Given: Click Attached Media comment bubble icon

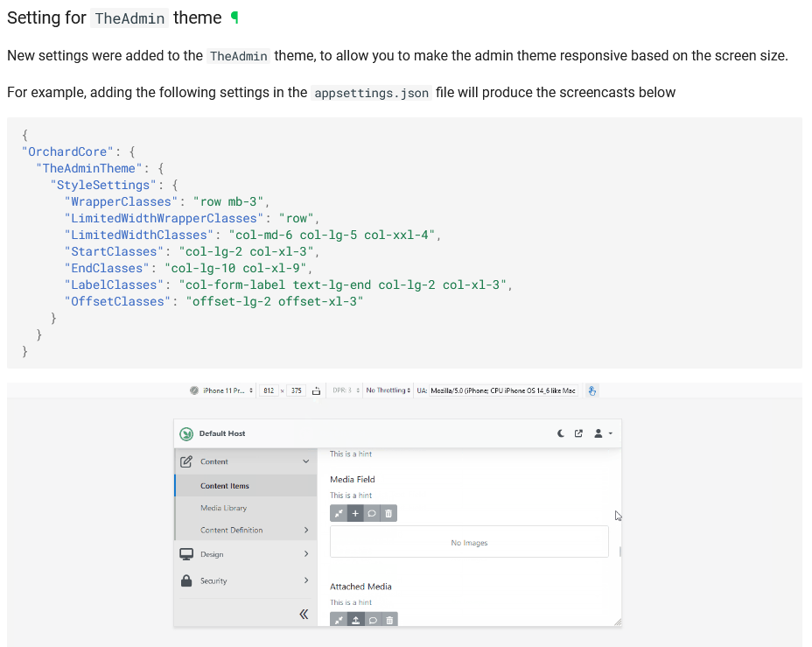Looking at the screenshot, I should click(x=373, y=620).
